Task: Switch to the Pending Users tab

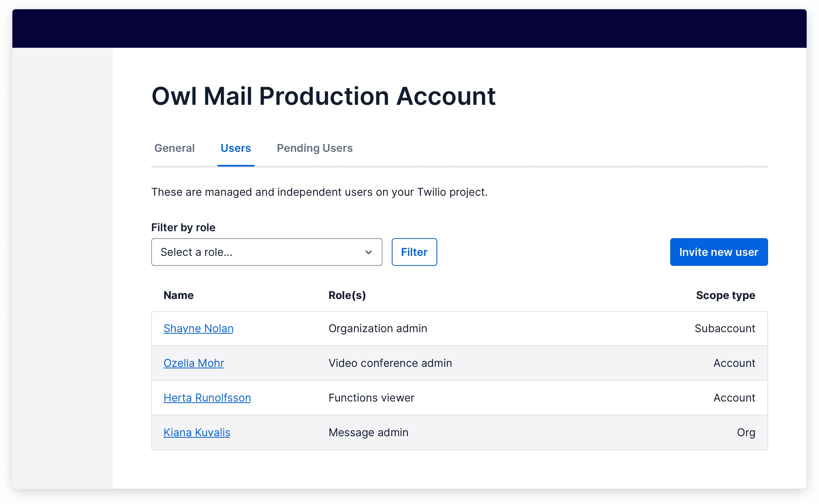Action: 314,148
